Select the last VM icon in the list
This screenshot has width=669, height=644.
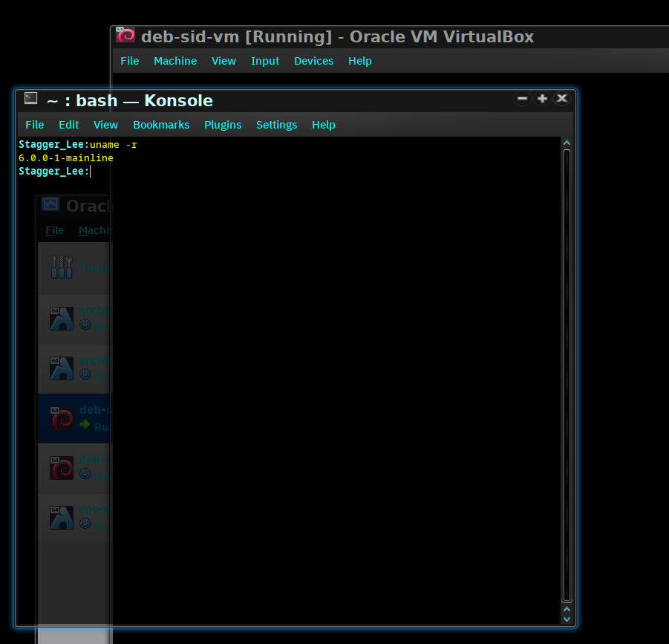tap(62, 517)
